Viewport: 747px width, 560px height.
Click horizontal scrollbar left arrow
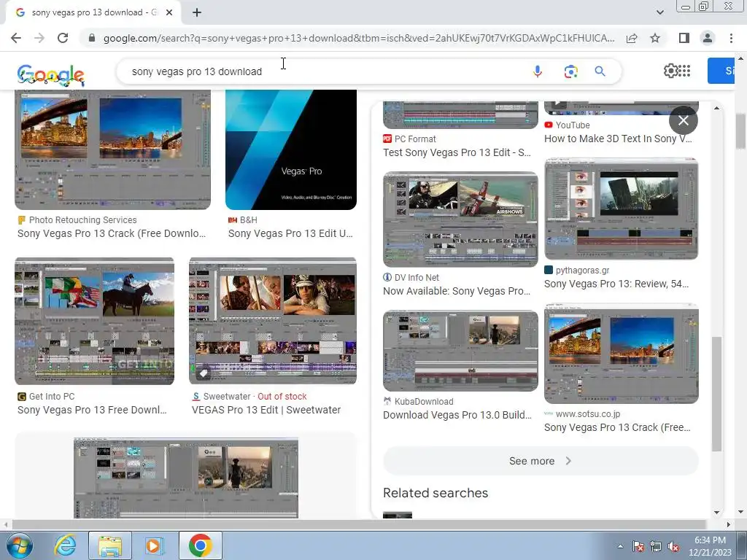point(5,525)
